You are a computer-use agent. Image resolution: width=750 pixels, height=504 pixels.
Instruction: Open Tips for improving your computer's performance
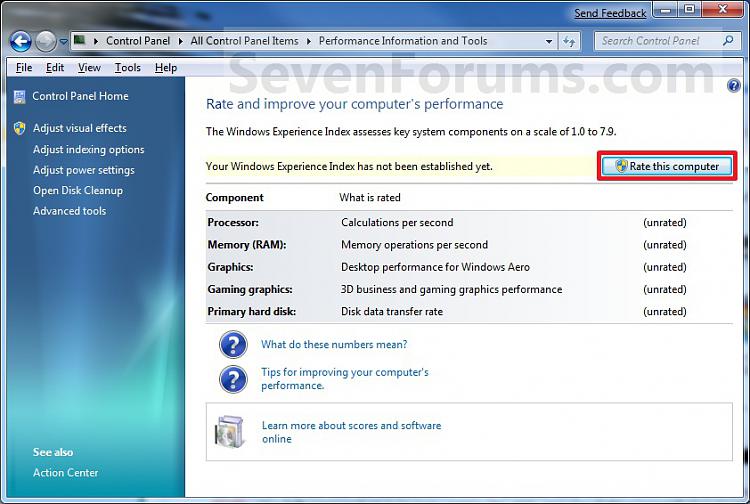click(344, 379)
